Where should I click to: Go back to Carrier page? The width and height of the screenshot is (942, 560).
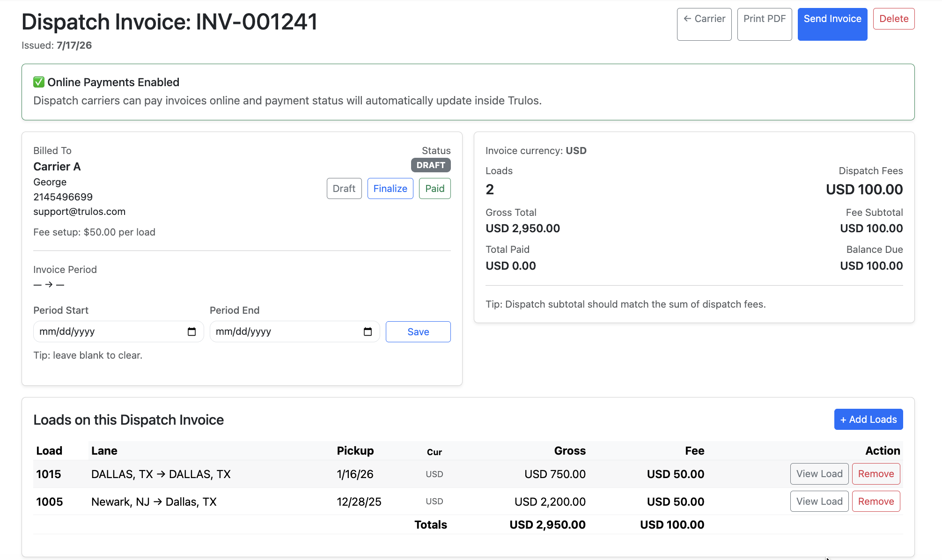[x=704, y=24]
